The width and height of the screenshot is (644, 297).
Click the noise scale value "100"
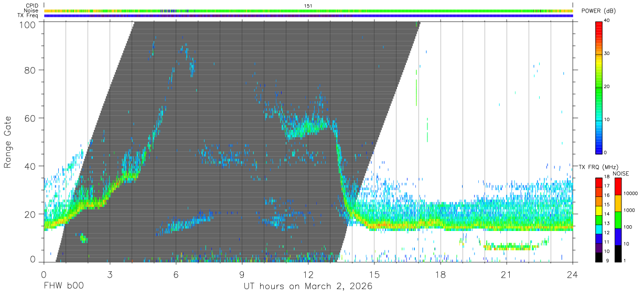pyautogui.click(x=628, y=227)
